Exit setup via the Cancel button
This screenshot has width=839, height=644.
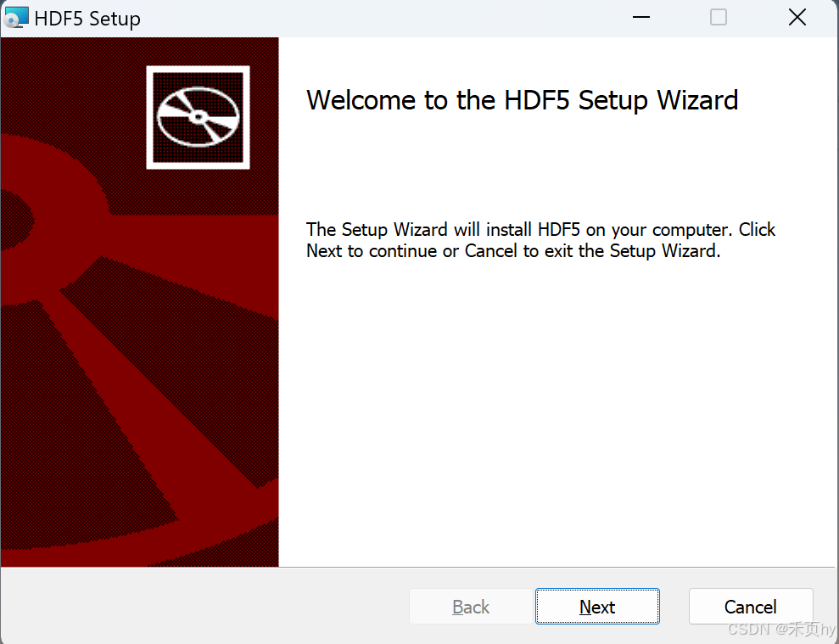point(750,607)
